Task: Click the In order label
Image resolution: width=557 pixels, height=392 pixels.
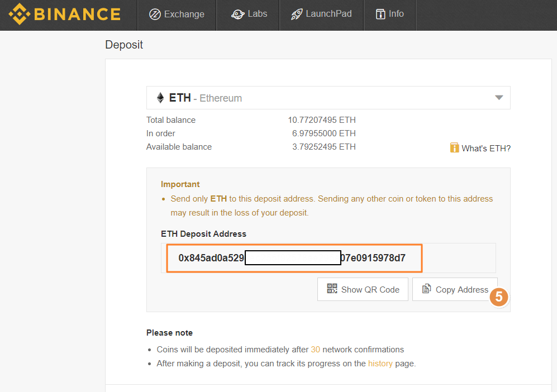Action: (160, 133)
